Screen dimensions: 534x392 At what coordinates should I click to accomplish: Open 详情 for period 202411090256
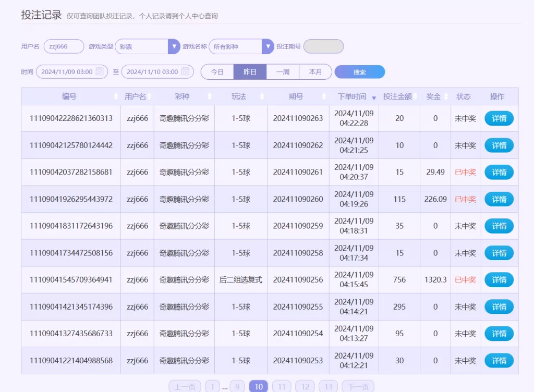point(499,280)
